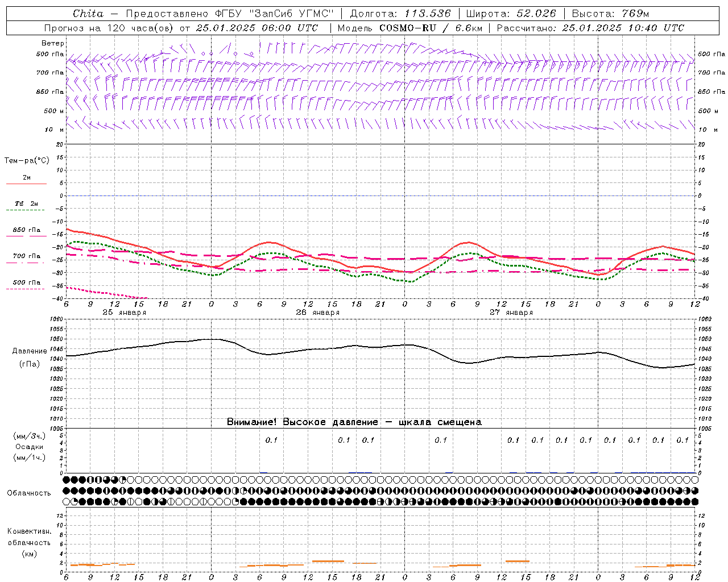Click the "25 января" date label
This screenshot has width=728, height=582.
coord(124,312)
